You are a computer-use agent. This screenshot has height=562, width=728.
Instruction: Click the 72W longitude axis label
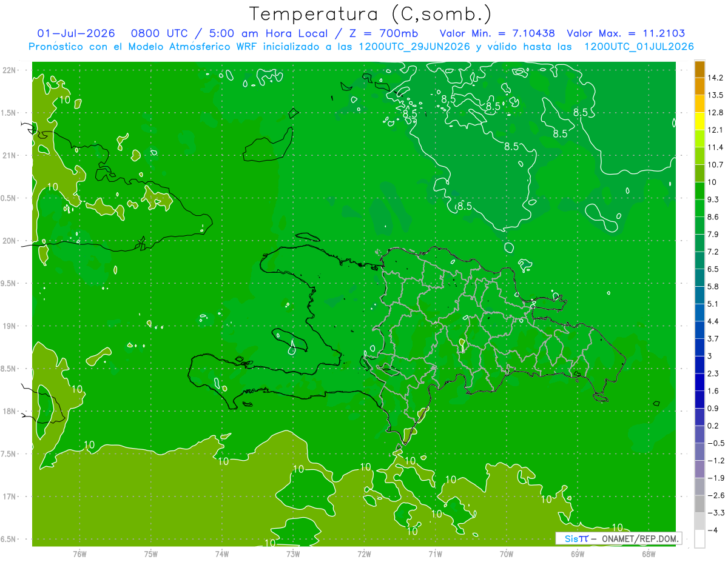point(365,554)
